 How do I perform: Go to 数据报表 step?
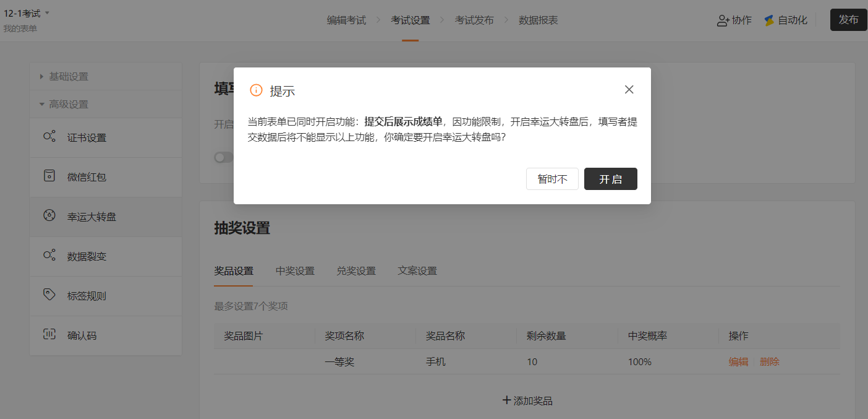538,20
